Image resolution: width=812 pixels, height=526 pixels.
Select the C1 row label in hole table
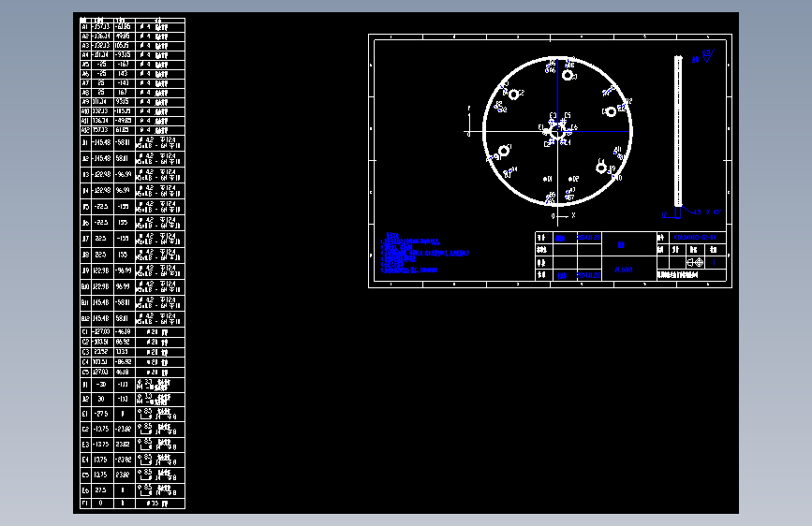(85, 332)
